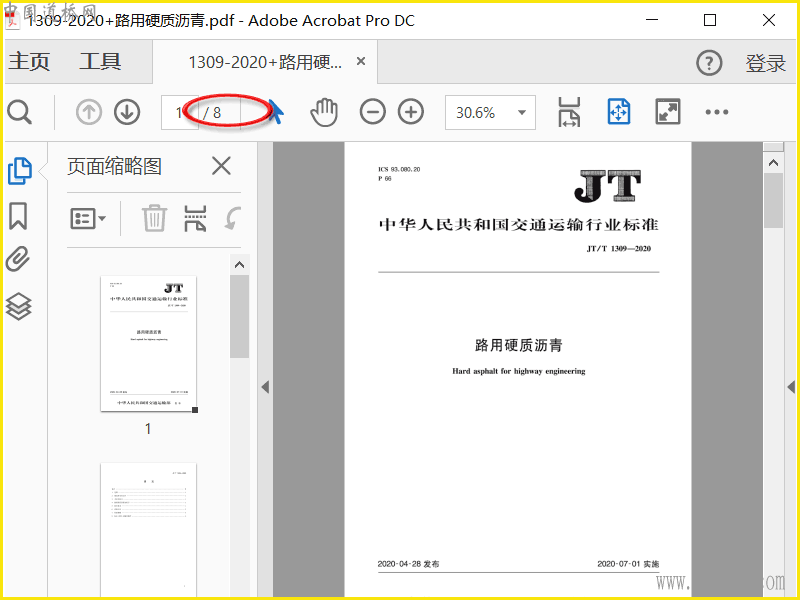Toggle the page thumbnails panel icon
800x600 pixels.
[x=20, y=171]
